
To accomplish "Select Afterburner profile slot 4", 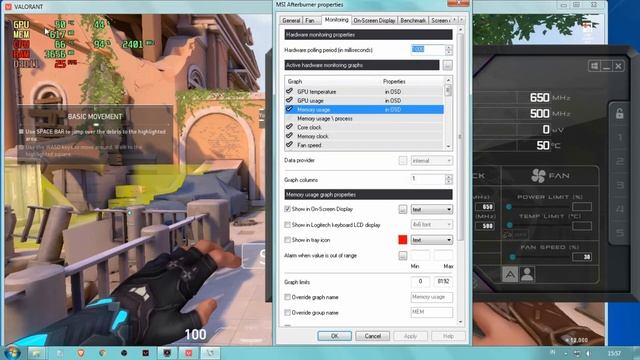I will click(x=620, y=209).
